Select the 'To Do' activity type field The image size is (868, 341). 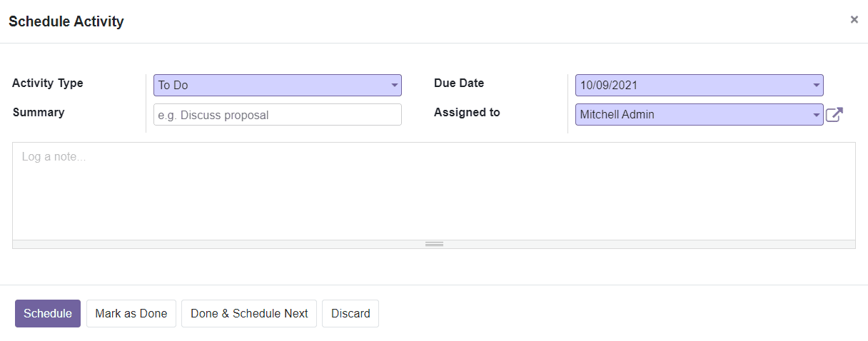point(278,86)
